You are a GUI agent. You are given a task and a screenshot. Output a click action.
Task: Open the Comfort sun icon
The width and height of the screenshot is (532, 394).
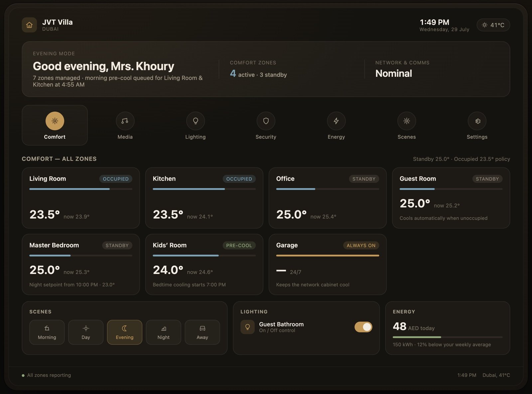(55, 121)
